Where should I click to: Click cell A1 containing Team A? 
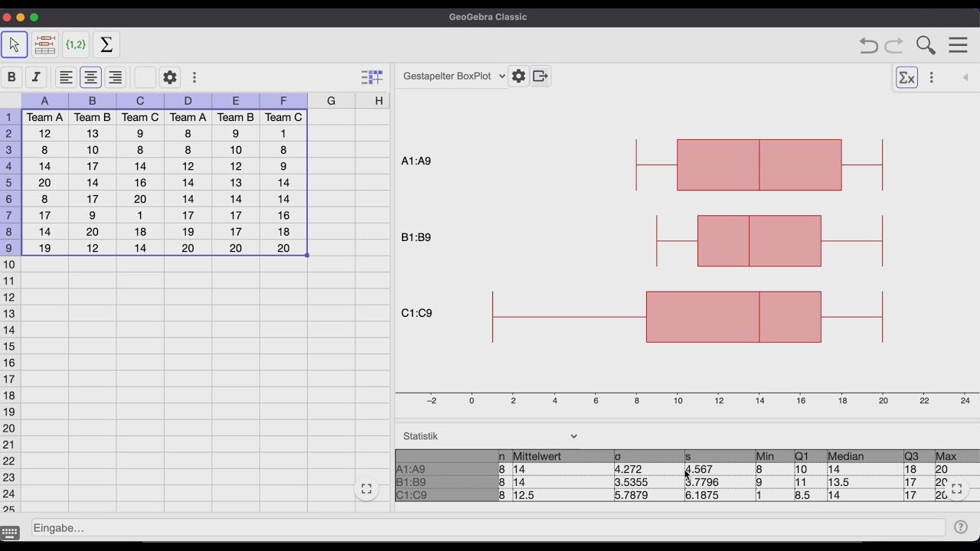tap(44, 117)
